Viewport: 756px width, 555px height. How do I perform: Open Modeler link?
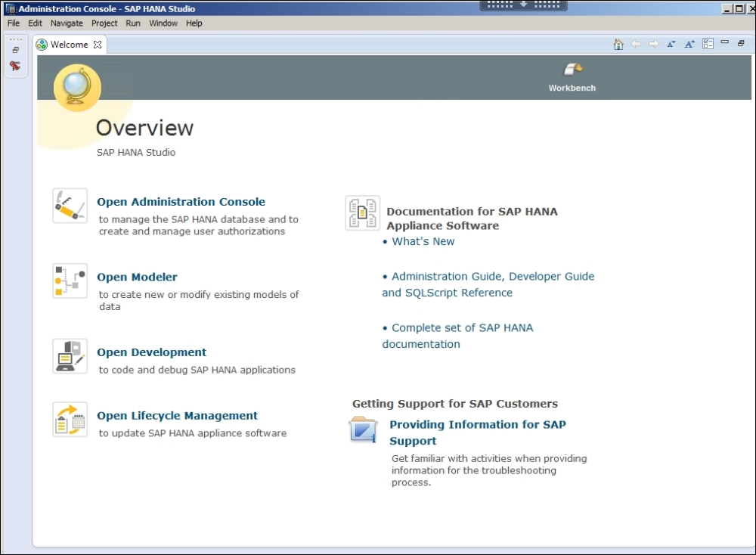pyautogui.click(x=137, y=277)
